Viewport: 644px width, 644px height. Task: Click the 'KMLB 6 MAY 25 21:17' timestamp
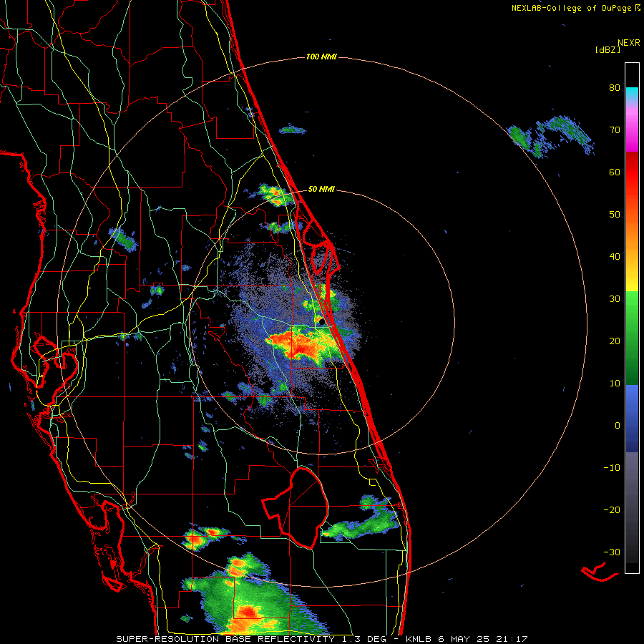[x=467, y=639]
